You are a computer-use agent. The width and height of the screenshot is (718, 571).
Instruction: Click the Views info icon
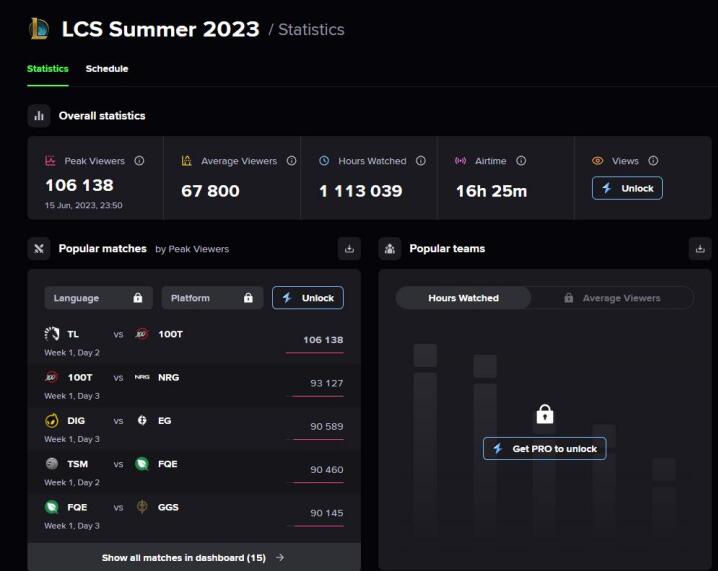click(x=653, y=161)
